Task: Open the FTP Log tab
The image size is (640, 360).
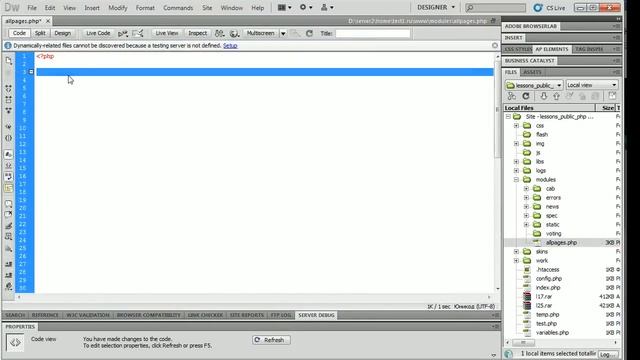Action: click(281, 315)
